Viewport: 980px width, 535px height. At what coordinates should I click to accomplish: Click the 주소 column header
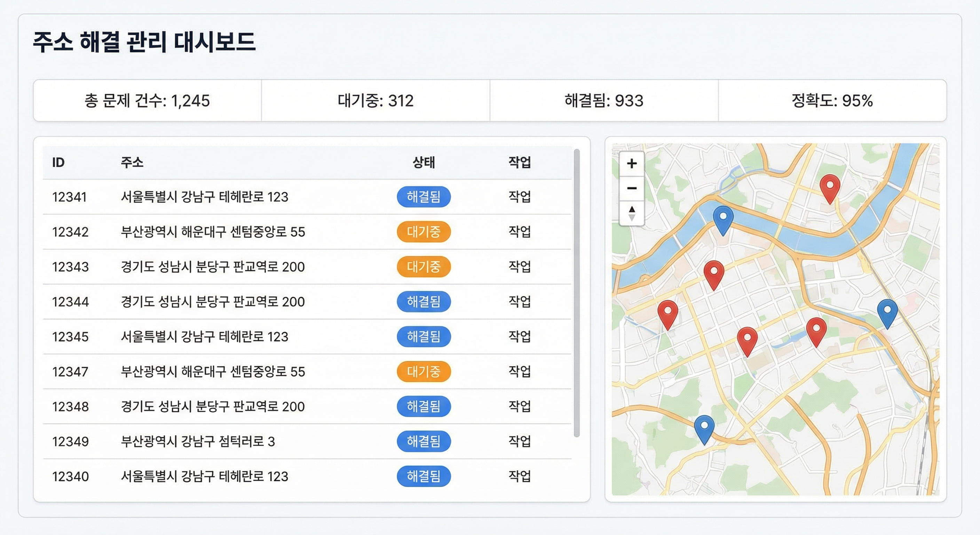132,163
